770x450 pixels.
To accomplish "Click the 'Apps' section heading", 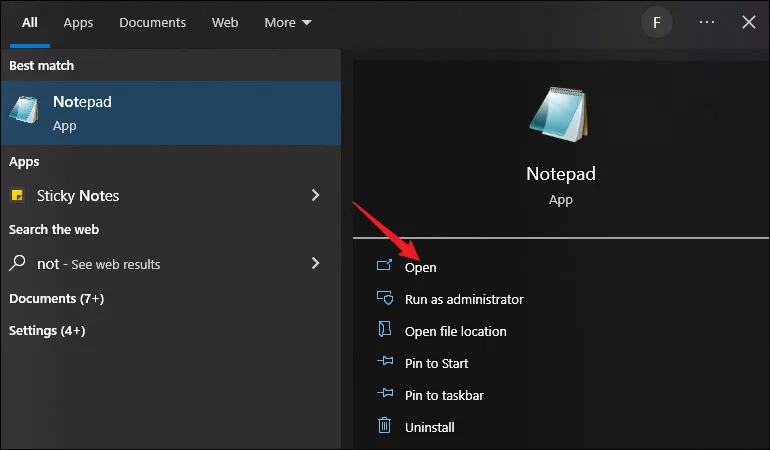I will click(24, 162).
